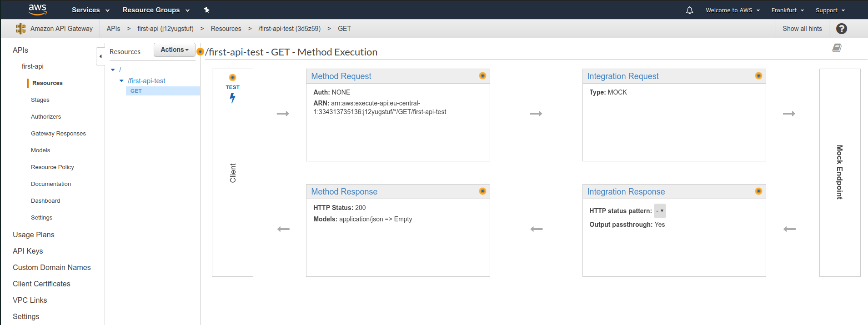Open Gateway Responses in the sidebar
The width and height of the screenshot is (868, 325).
[x=58, y=133]
